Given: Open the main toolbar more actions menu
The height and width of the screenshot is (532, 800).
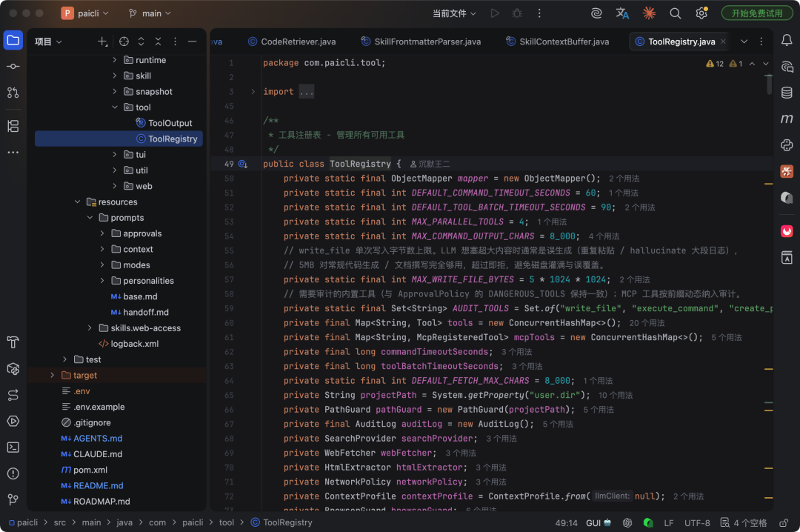Looking at the screenshot, I should 539,13.
